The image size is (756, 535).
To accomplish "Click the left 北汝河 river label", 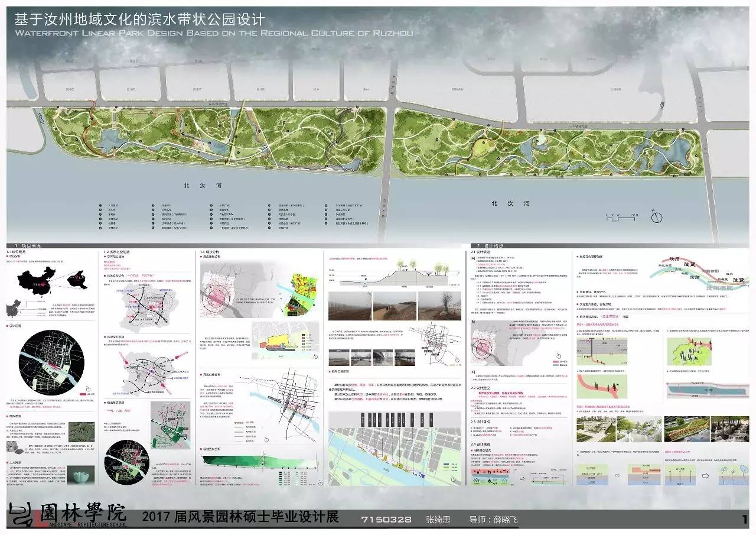I will coord(202,186).
